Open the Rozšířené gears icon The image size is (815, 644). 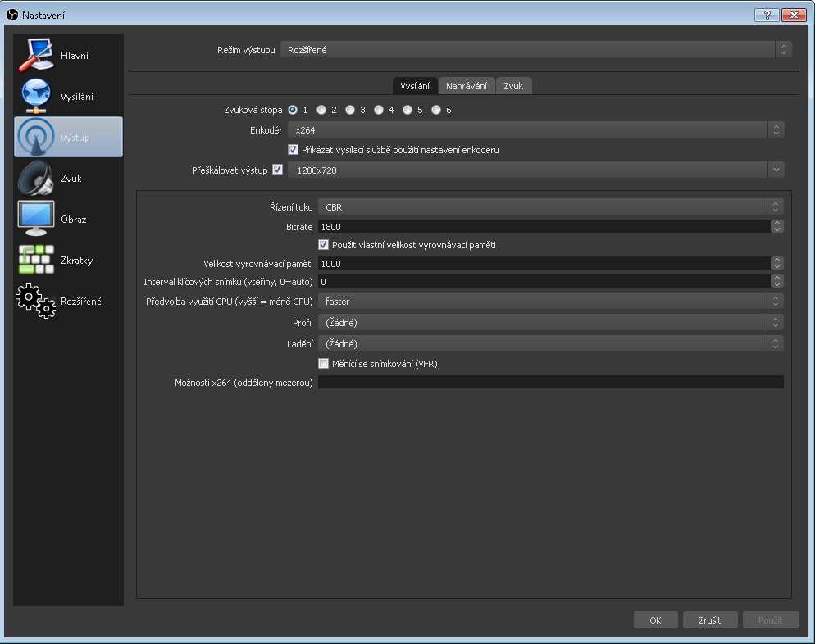pos(36,301)
